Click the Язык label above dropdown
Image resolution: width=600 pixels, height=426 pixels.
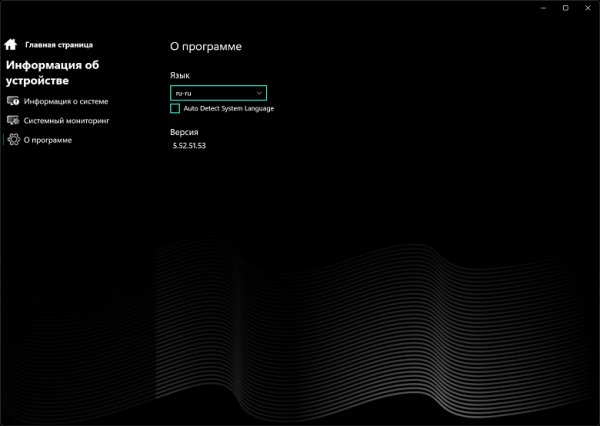click(x=180, y=75)
